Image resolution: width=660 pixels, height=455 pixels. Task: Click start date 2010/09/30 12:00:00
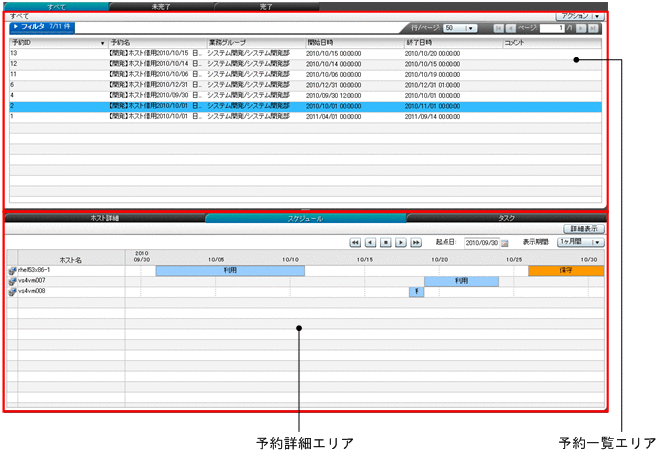(334, 96)
